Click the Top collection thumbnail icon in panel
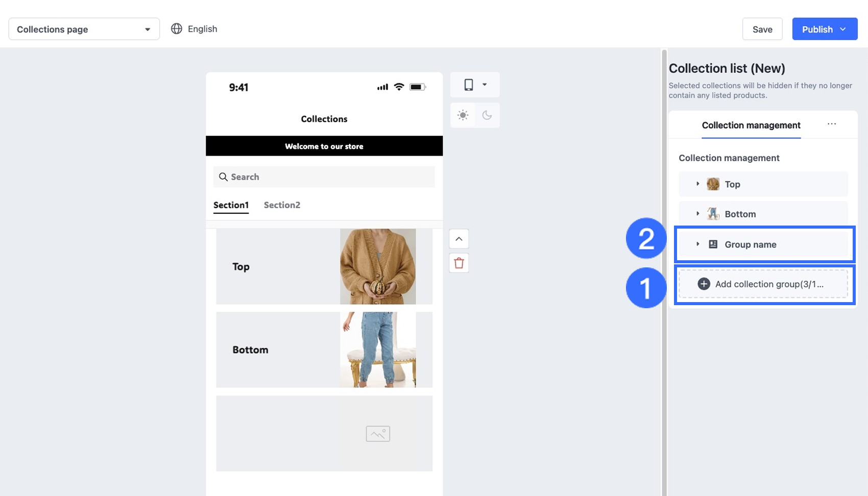 click(x=713, y=184)
